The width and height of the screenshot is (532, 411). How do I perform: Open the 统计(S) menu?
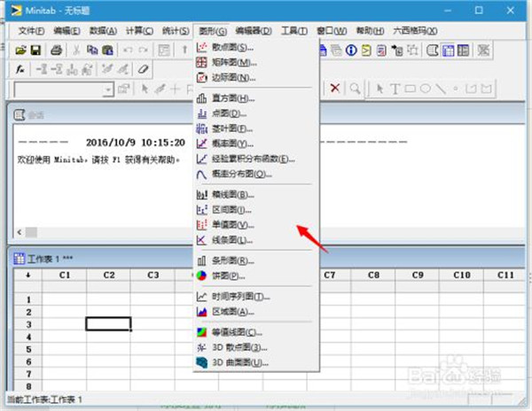pyautogui.click(x=176, y=31)
